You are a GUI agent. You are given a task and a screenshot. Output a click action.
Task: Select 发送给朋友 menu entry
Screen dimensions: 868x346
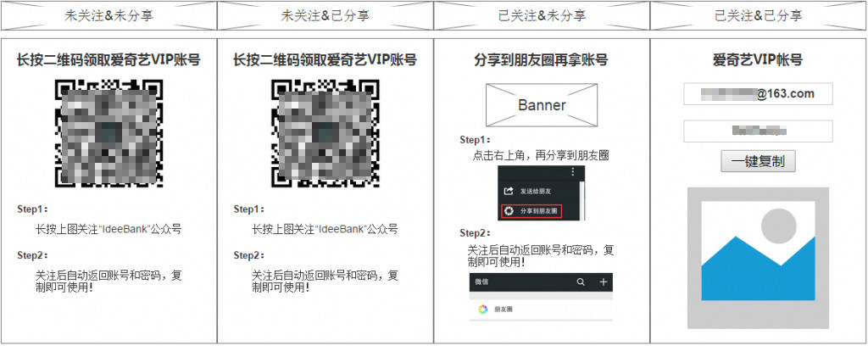pyautogui.click(x=528, y=191)
